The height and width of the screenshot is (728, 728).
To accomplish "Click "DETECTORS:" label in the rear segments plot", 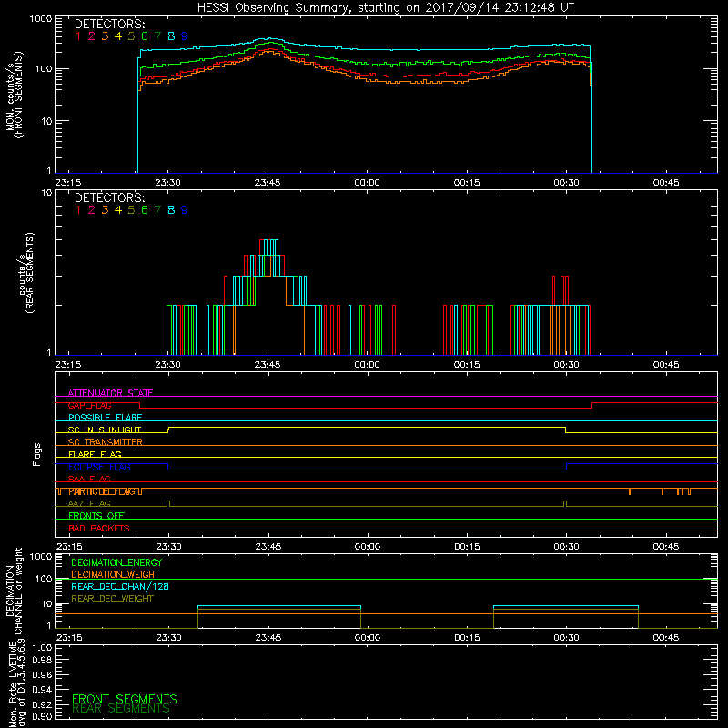I will pos(110,198).
